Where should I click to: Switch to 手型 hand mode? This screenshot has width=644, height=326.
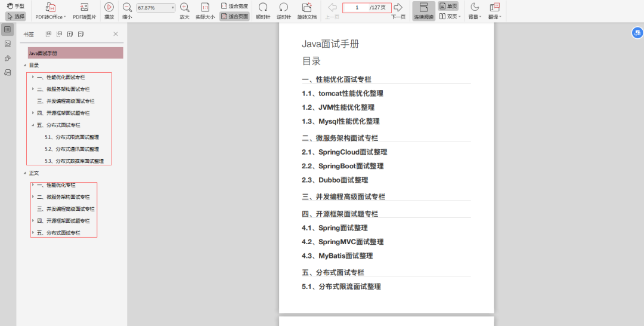coord(16,6)
